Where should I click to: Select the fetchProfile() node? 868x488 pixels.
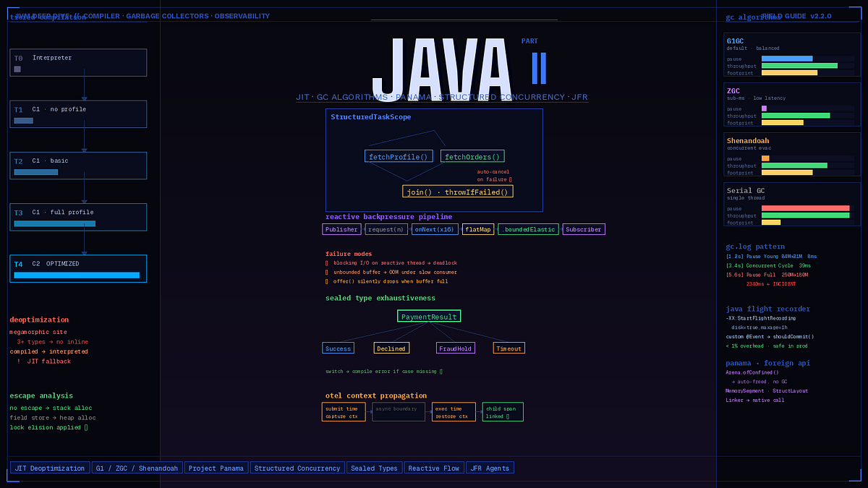tap(399, 156)
